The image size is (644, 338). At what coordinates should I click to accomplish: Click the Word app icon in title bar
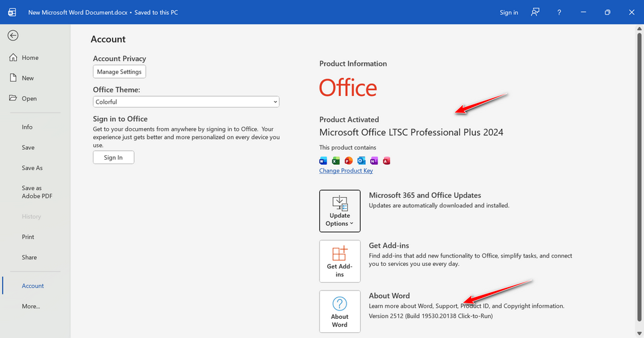coord(12,12)
